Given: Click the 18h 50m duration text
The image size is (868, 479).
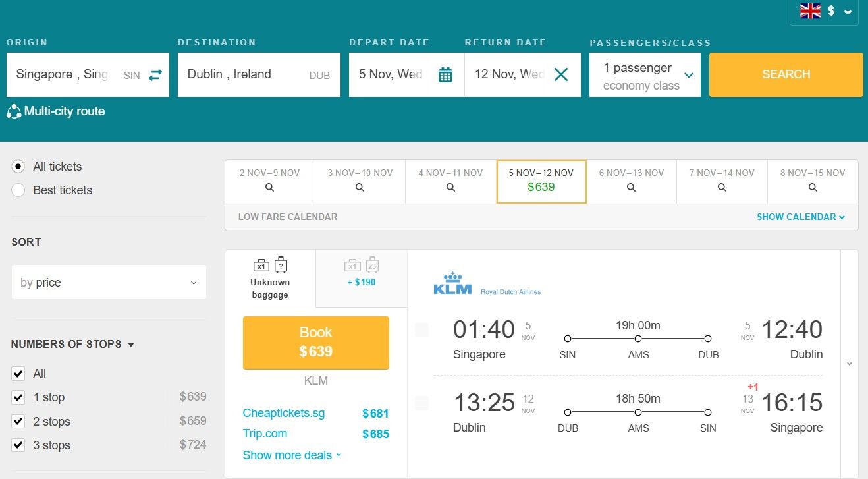Looking at the screenshot, I should pyautogui.click(x=637, y=398).
